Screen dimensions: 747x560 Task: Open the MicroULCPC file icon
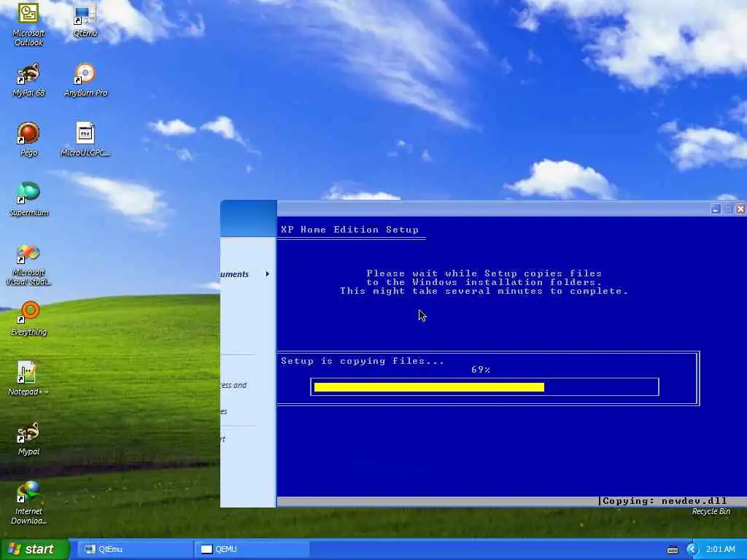(85, 139)
